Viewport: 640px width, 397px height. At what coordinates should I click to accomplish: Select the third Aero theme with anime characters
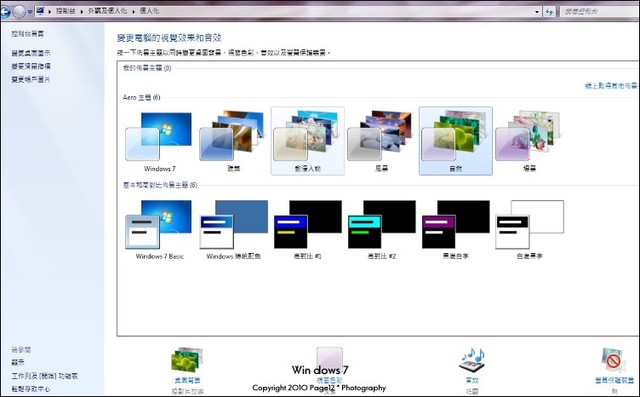pos(307,141)
